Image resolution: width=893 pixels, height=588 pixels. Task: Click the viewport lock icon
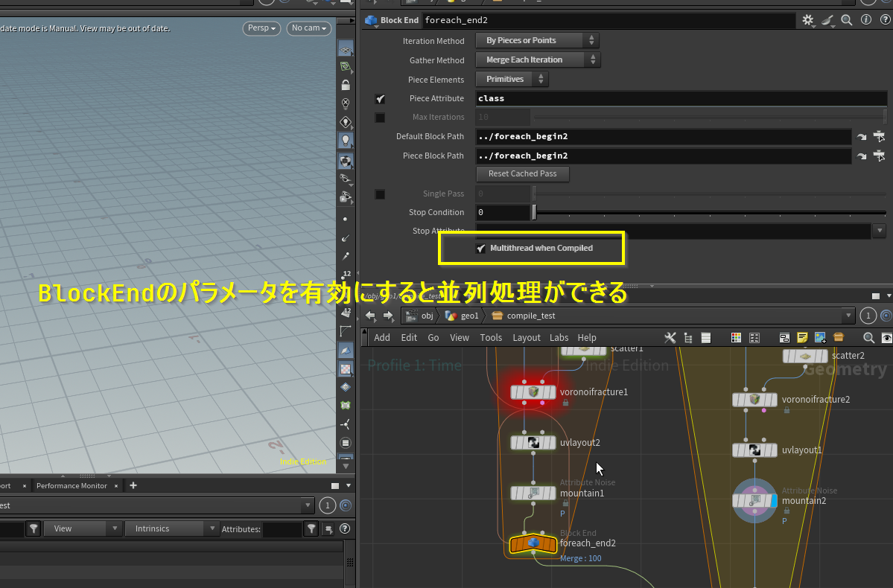[x=346, y=85]
